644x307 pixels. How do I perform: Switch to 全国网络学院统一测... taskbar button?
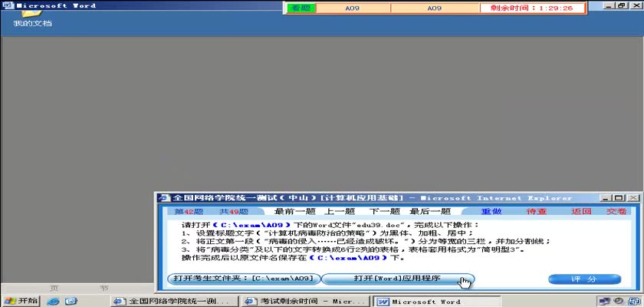click(175, 302)
